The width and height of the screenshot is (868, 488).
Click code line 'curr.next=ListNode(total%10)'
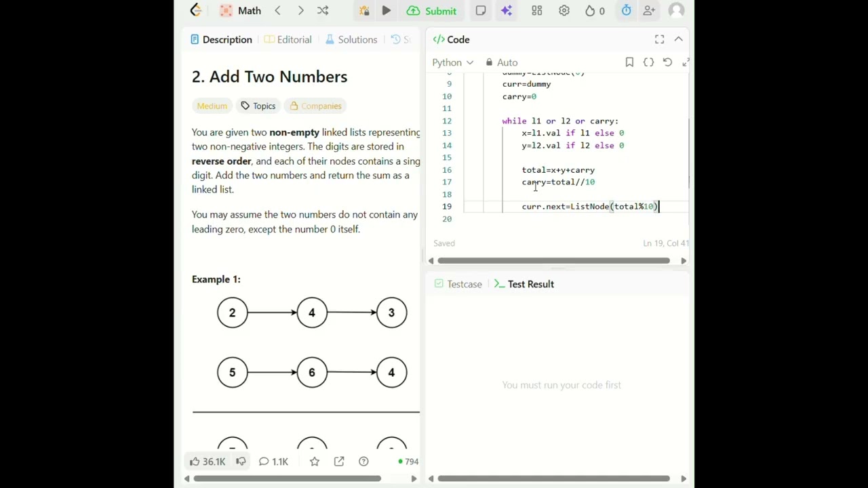coord(589,207)
